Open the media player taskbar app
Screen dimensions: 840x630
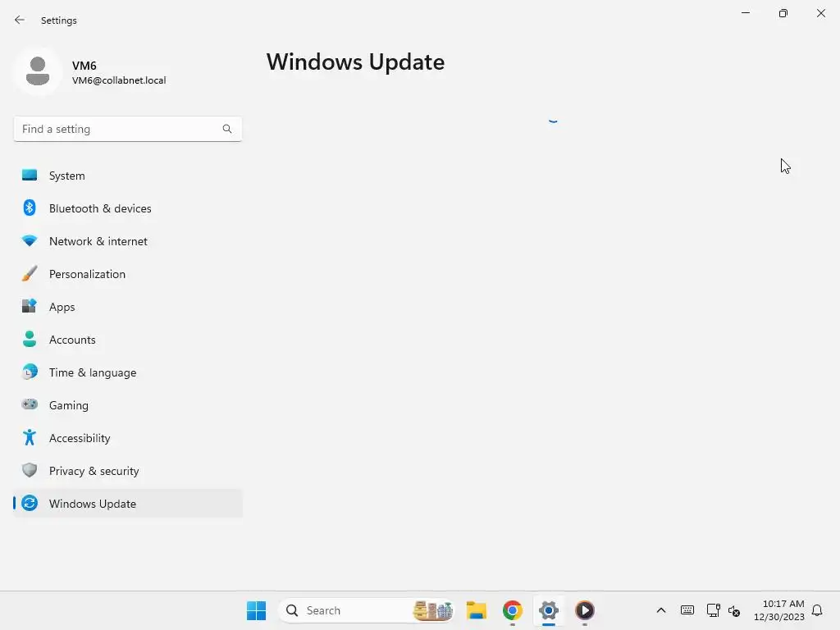(x=584, y=610)
